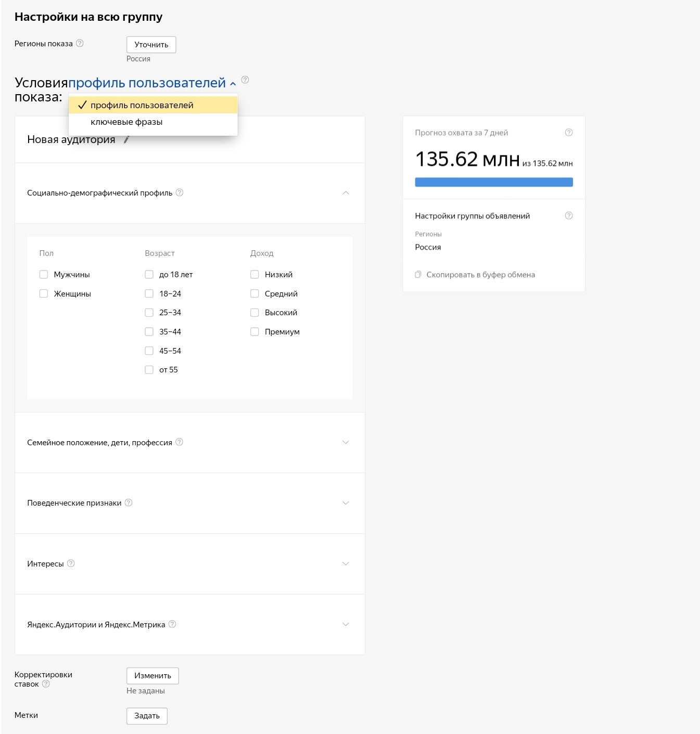Choose ключевые фразы in dropdown list
This screenshot has height=734, width=700.
coord(153,122)
